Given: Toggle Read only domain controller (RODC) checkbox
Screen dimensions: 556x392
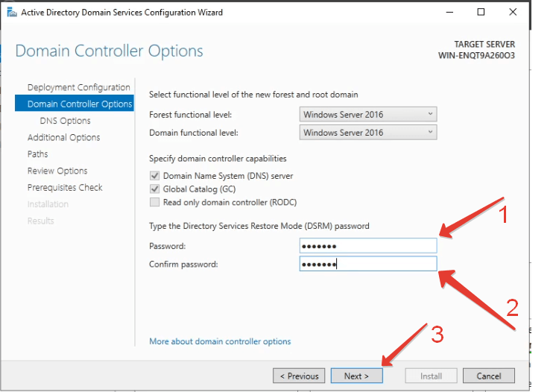Looking at the screenshot, I should [x=154, y=202].
